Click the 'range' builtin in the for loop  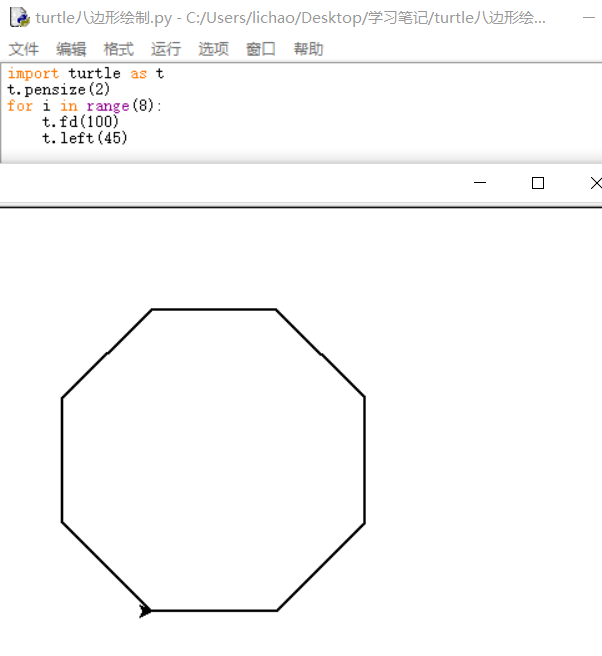click(x=108, y=106)
